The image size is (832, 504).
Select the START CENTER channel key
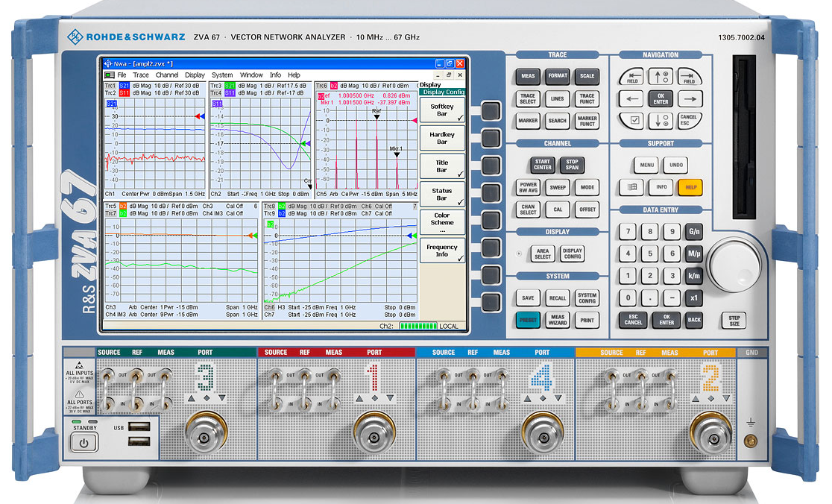click(x=542, y=165)
